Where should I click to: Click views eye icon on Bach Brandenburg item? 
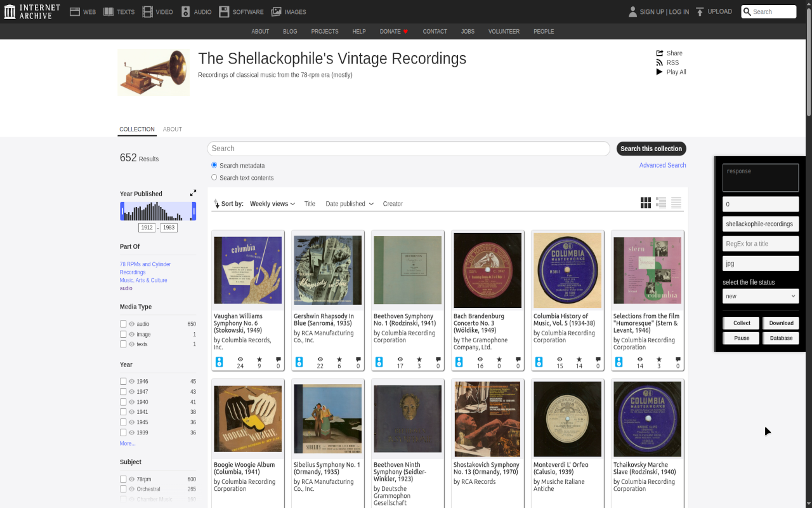point(480,359)
